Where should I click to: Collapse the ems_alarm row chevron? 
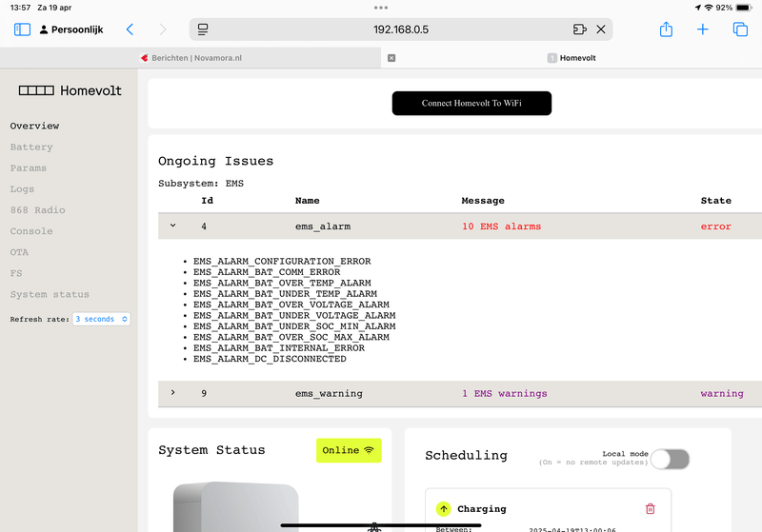pos(172,226)
